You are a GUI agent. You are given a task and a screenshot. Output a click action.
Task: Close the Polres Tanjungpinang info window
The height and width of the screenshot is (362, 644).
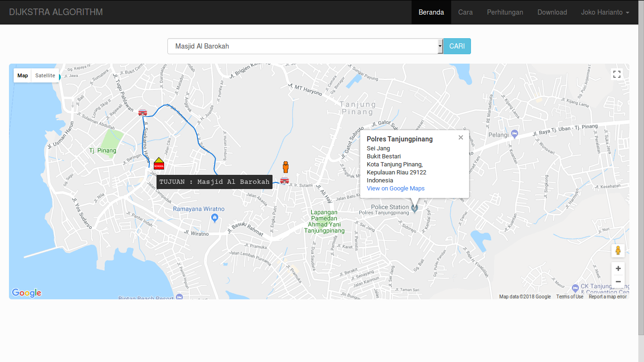coord(461,138)
